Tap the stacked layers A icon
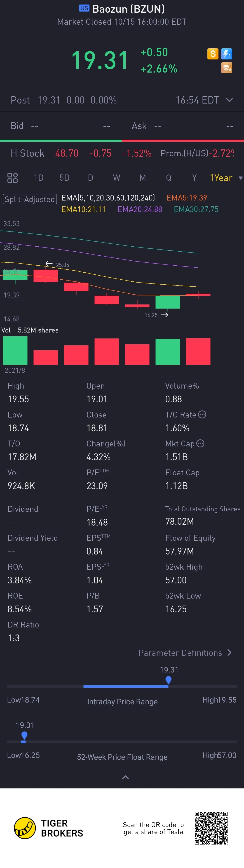 click(x=226, y=68)
